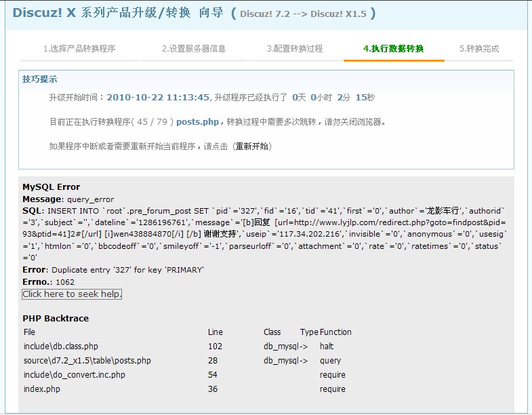Click line number 102

coord(215,347)
